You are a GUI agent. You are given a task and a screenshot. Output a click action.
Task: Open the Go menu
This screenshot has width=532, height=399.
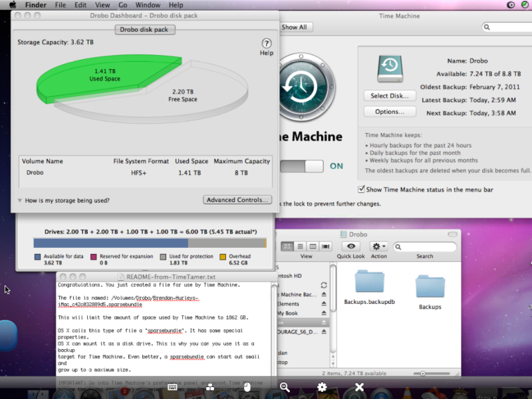click(x=123, y=5)
